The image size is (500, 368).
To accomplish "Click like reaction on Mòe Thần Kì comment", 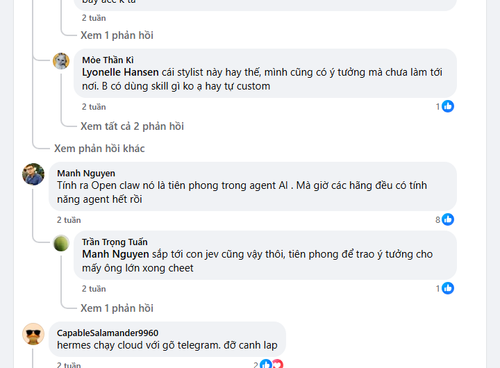I will point(448,106).
